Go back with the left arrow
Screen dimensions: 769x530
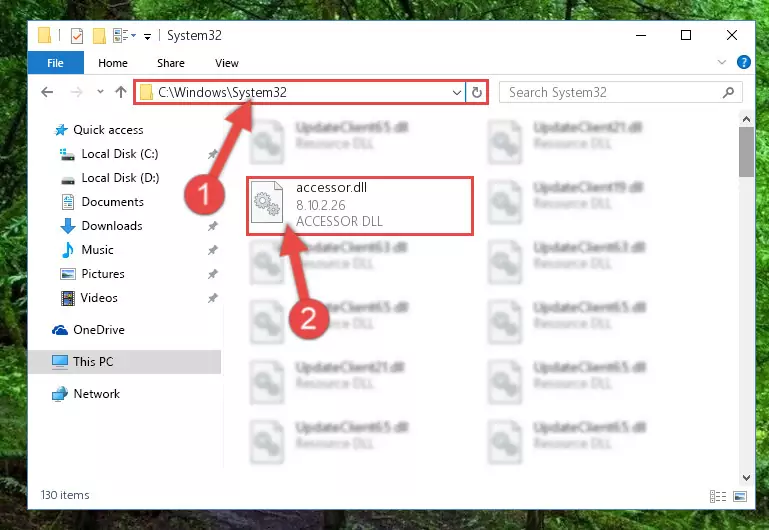pyautogui.click(x=47, y=92)
